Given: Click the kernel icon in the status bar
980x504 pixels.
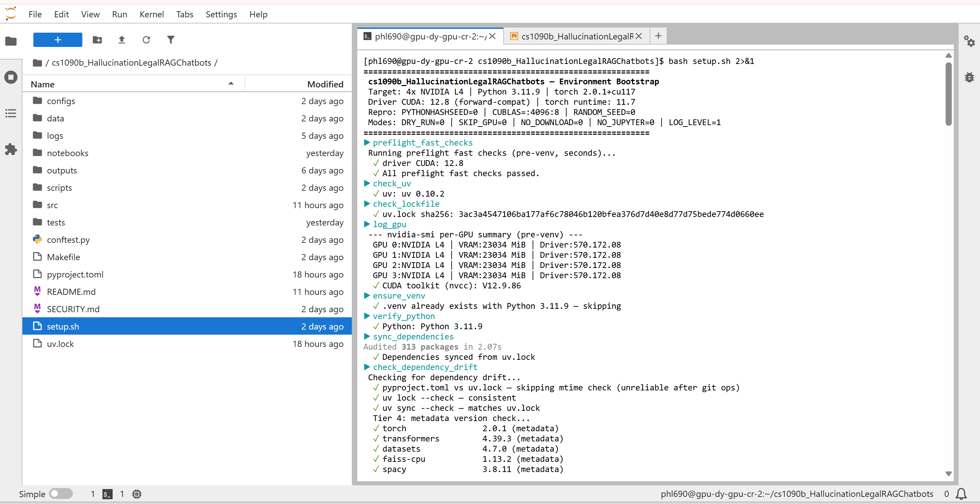Looking at the screenshot, I should click(x=136, y=494).
